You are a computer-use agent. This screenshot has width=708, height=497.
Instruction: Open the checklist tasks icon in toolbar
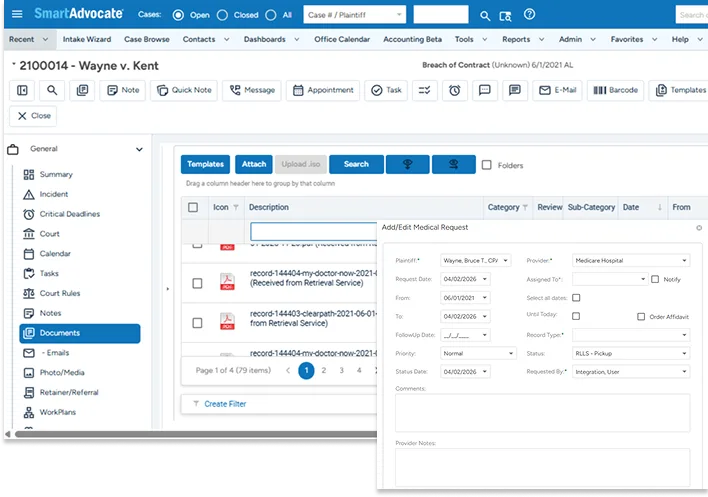pyautogui.click(x=424, y=90)
